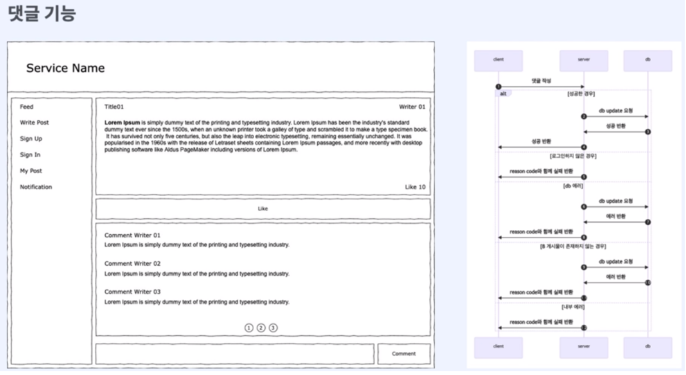This screenshot has width=686, height=375.
Task: Click the [내부 에러] section label
Action: click(x=573, y=307)
